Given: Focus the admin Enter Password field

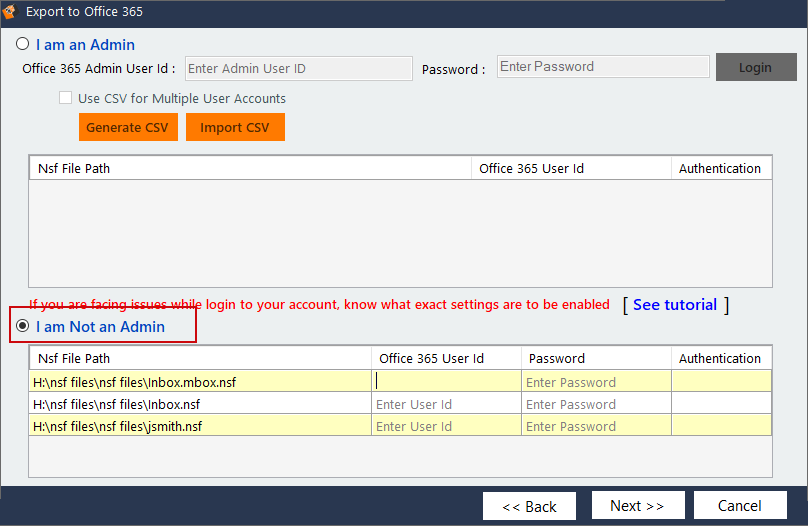Looking at the screenshot, I should [x=603, y=66].
